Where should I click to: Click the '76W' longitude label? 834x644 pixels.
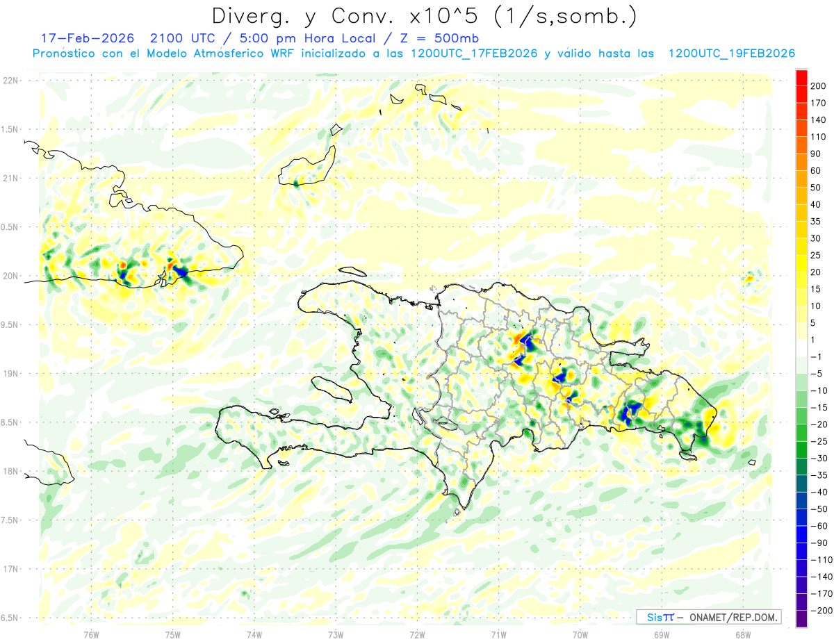(91, 635)
